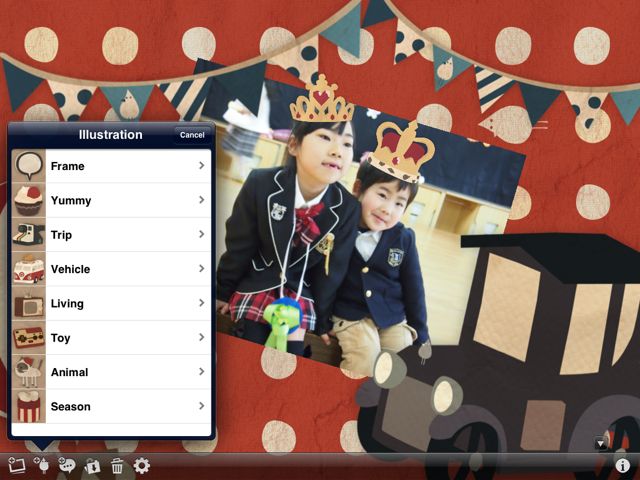Tap the game controller Toy icon
The image size is (640, 480).
click(x=29, y=338)
